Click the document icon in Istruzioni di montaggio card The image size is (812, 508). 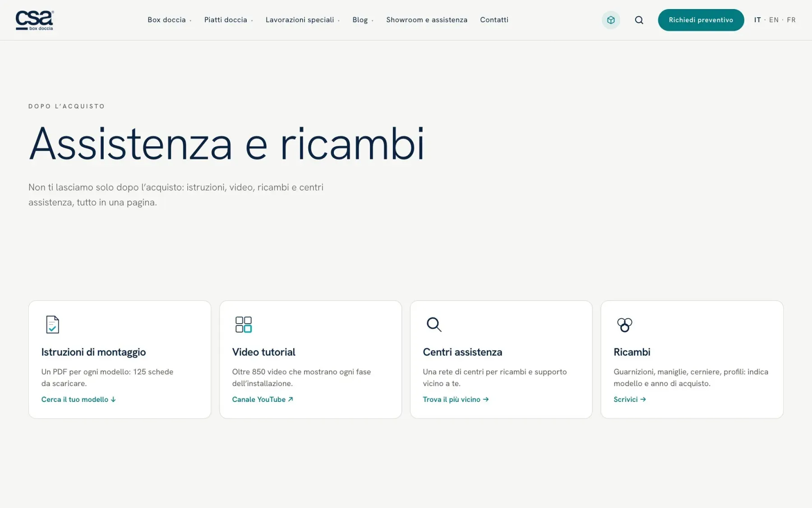point(53,325)
